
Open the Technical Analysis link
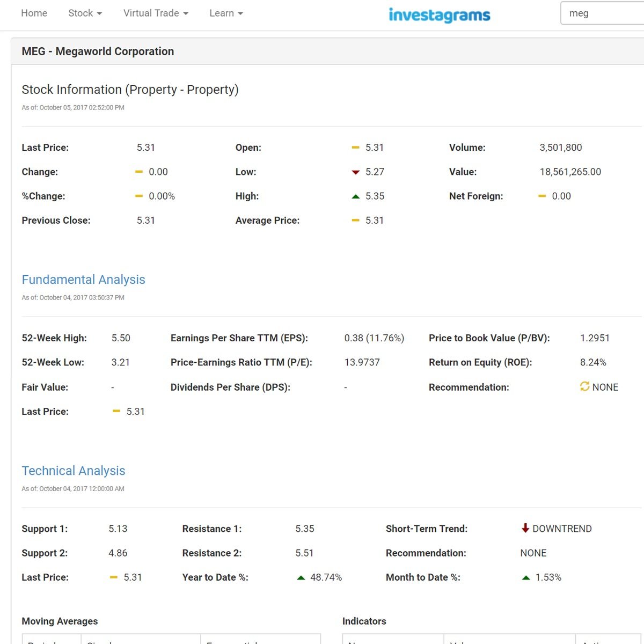(74, 471)
